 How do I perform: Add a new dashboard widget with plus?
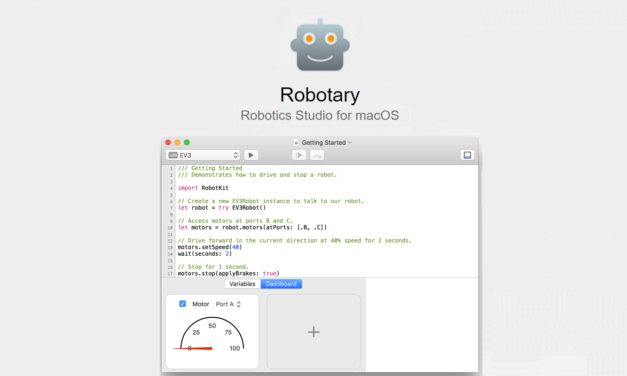tap(314, 332)
